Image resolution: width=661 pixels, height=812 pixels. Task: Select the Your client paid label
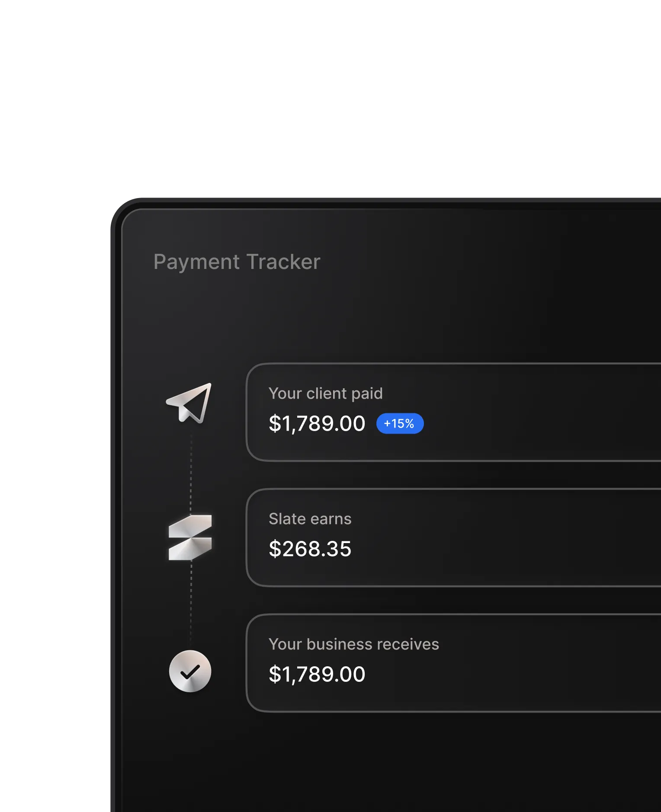coord(326,393)
